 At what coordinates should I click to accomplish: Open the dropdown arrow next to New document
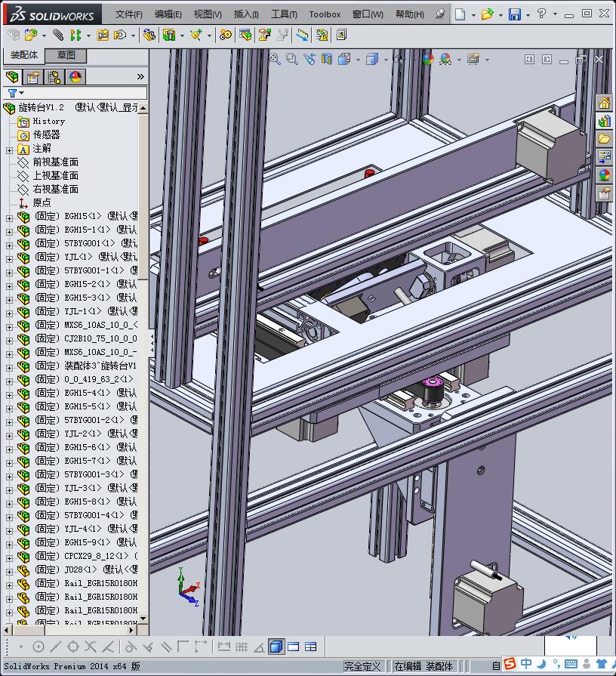click(x=473, y=15)
